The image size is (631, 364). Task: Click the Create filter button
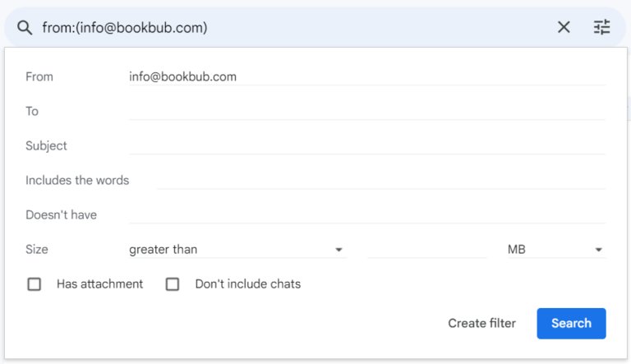tap(481, 324)
